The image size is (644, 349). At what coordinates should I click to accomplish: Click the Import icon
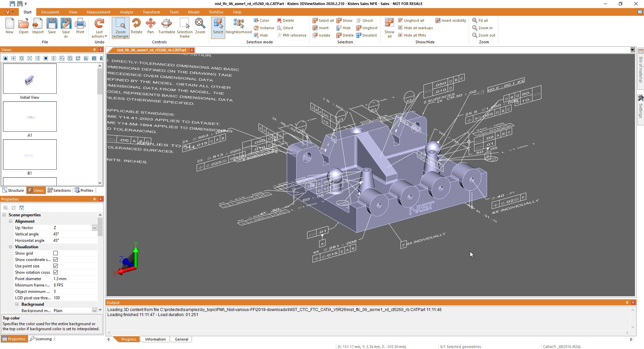(38, 26)
